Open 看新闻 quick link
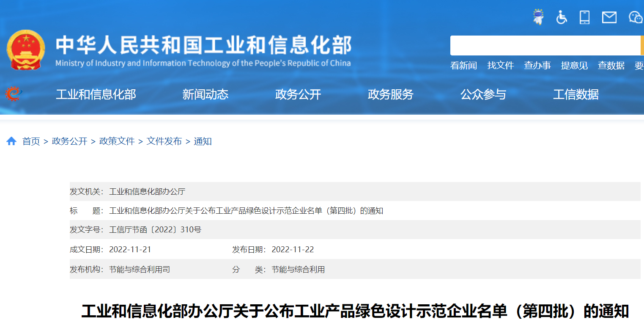644x328 pixels. pos(463,66)
